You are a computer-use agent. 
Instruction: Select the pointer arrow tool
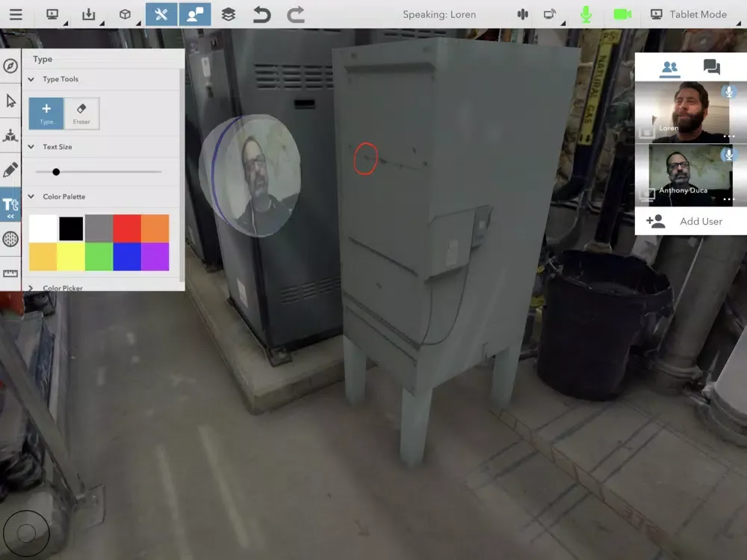point(10,101)
